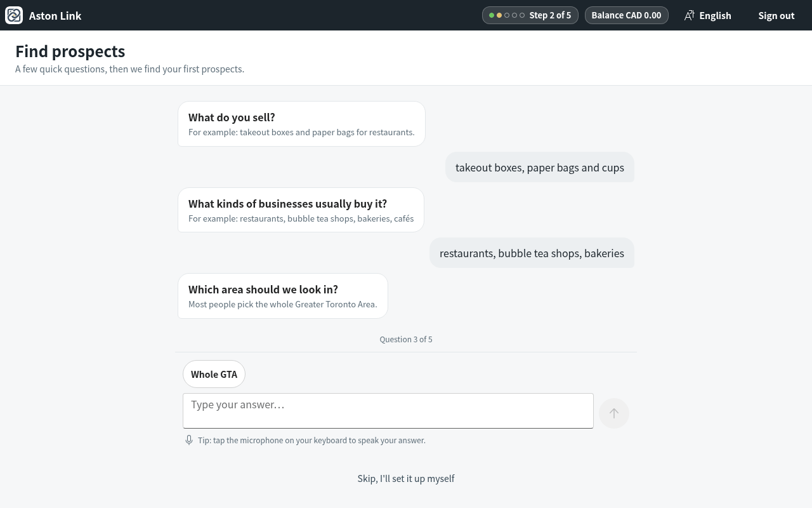
Task: Click the Aston Link logo icon
Action: (x=14, y=15)
